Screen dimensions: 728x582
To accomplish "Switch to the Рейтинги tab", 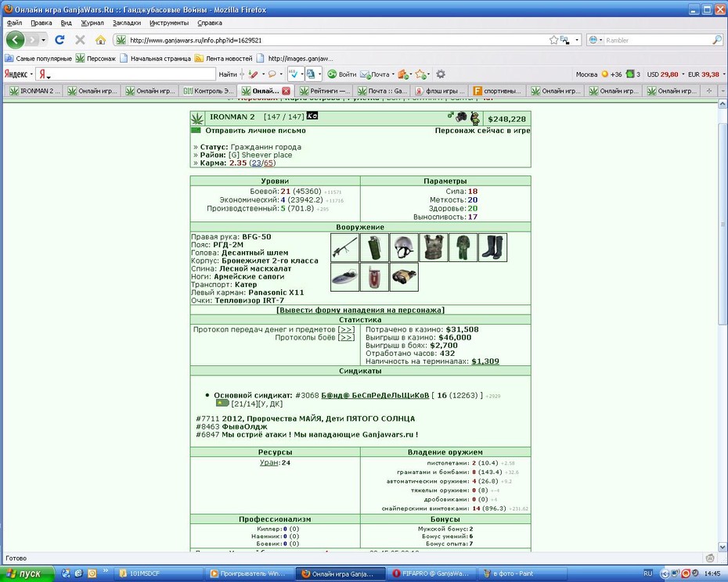I will pyautogui.click(x=325, y=91).
